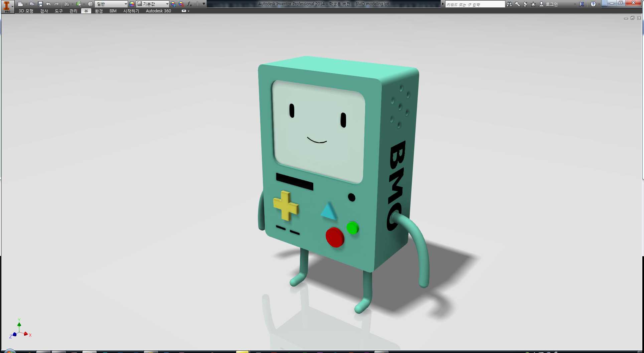Open the Favorites star icon
Viewport: 644px width, 353px height.
(x=533, y=4)
